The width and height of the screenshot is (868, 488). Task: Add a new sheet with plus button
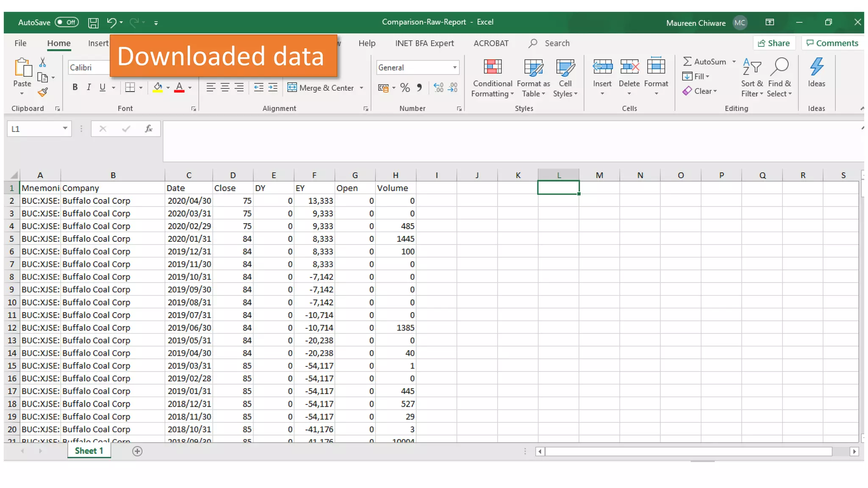pos(137,451)
